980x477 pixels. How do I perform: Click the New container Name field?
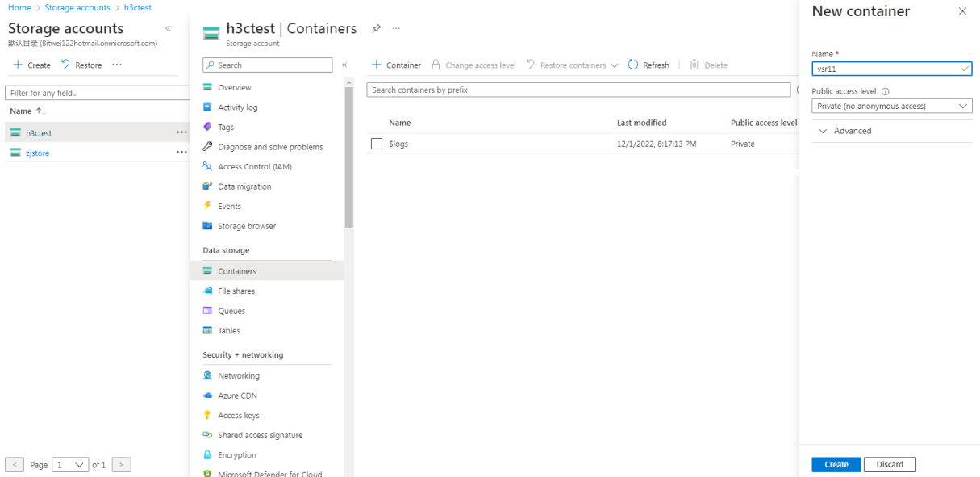coord(892,69)
